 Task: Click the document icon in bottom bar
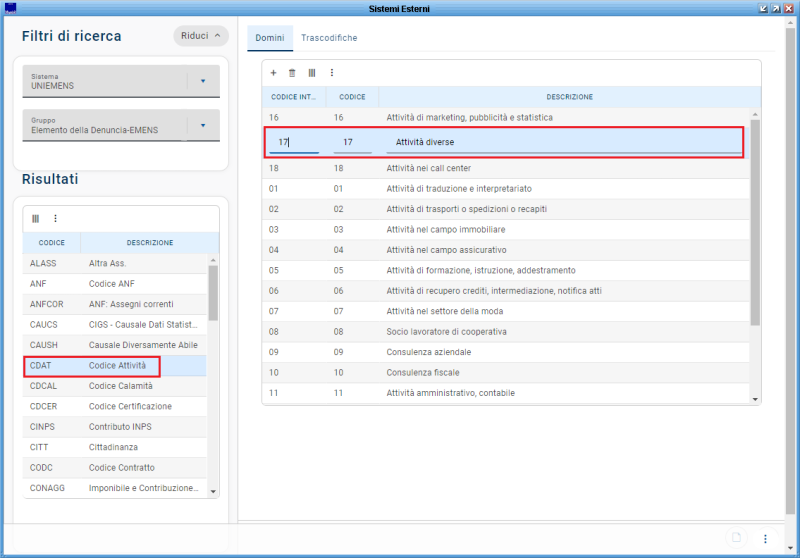pyautogui.click(x=737, y=538)
